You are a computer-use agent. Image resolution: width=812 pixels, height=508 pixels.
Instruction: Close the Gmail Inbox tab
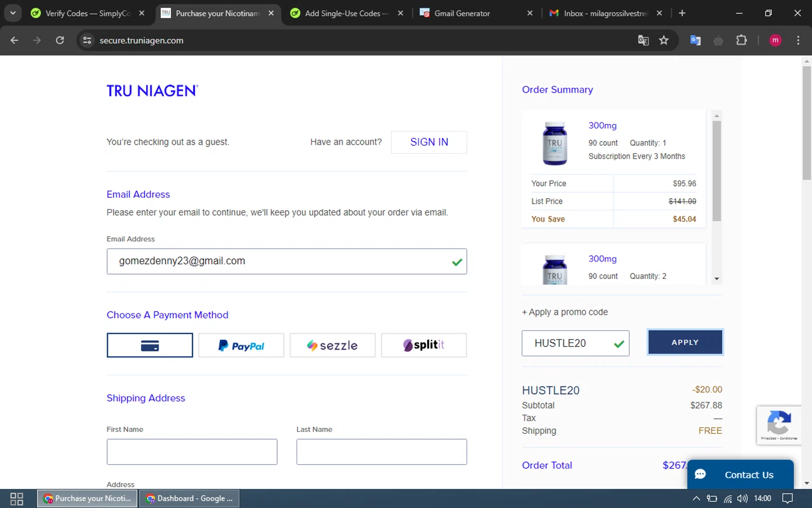click(659, 13)
